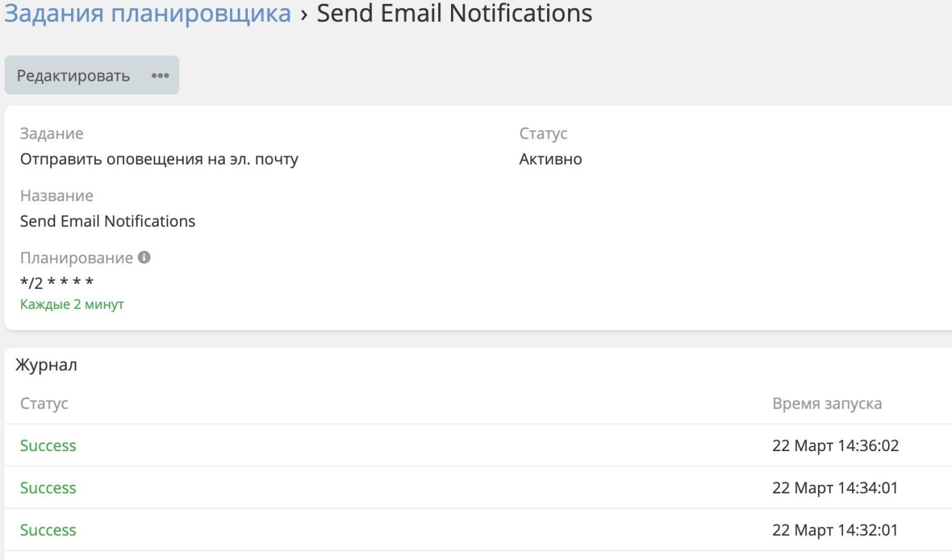Click the Send Email Notifications page title
The width and height of the screenshot is (952, 560).
pyautogui.click(x=454, y=13)
